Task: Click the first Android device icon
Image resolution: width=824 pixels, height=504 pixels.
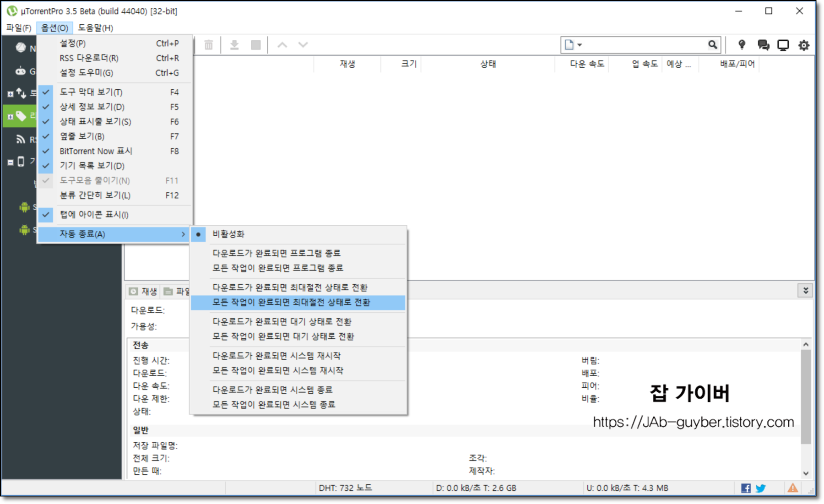Action: point(24,207)
